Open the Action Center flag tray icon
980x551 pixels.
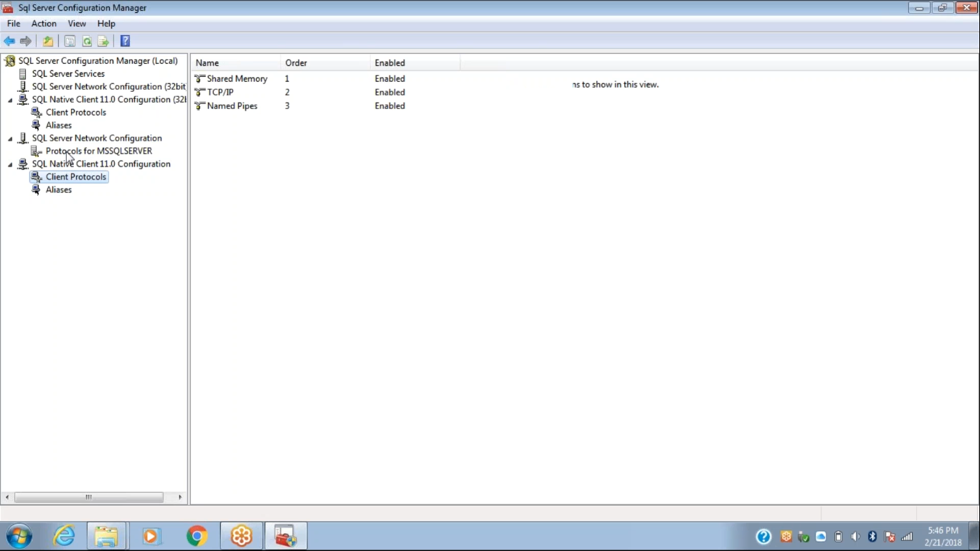pos(890,537)
